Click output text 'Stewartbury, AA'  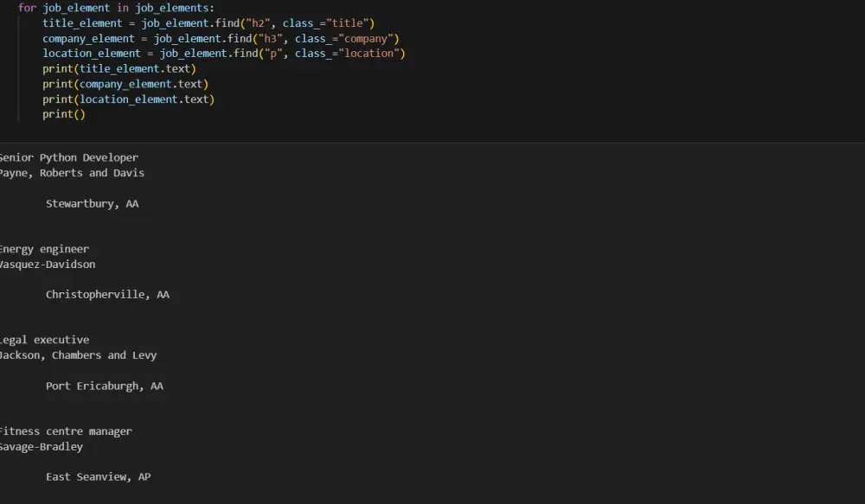pyautogui.click(x=93, y=204)
